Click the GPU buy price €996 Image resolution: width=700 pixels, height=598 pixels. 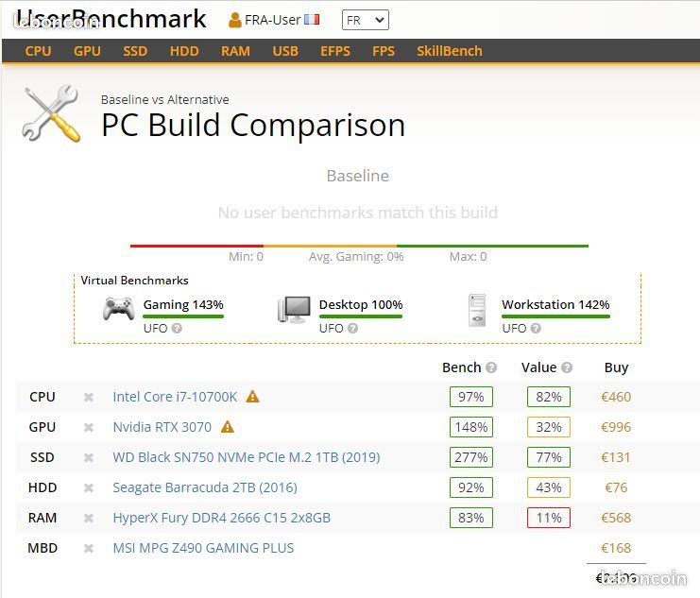(x=616, y=427)
